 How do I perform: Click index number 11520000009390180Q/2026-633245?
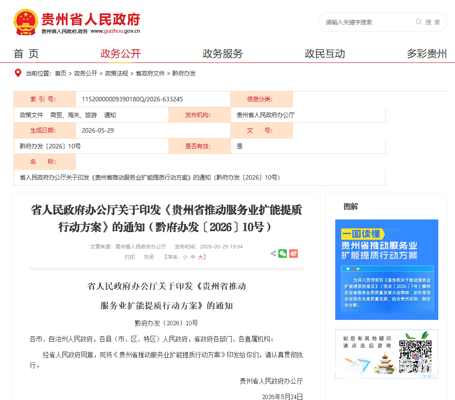[132, 99]
